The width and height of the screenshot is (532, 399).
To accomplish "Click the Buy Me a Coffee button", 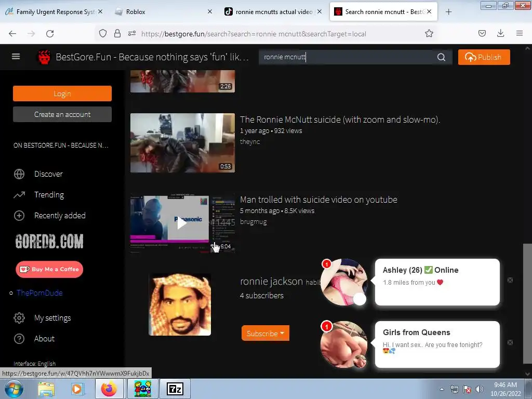I will 49,270.
